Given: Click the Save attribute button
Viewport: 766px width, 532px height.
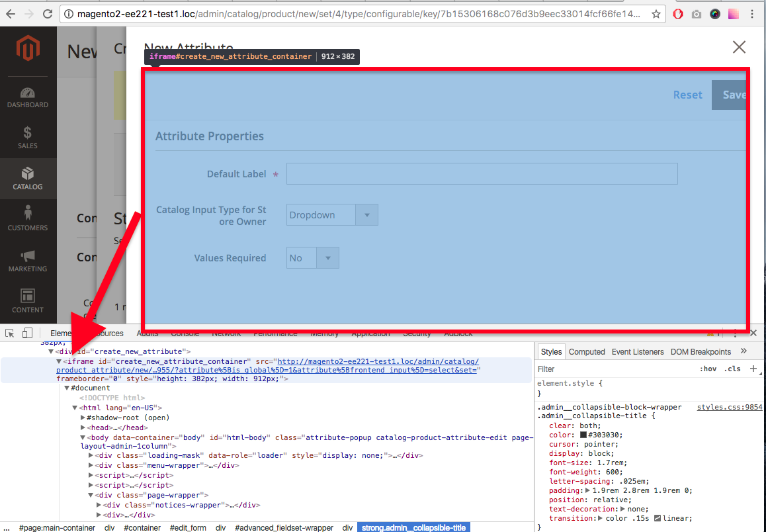Looking at the screenshot, I should pyautogui.click(x=729, y=95).
